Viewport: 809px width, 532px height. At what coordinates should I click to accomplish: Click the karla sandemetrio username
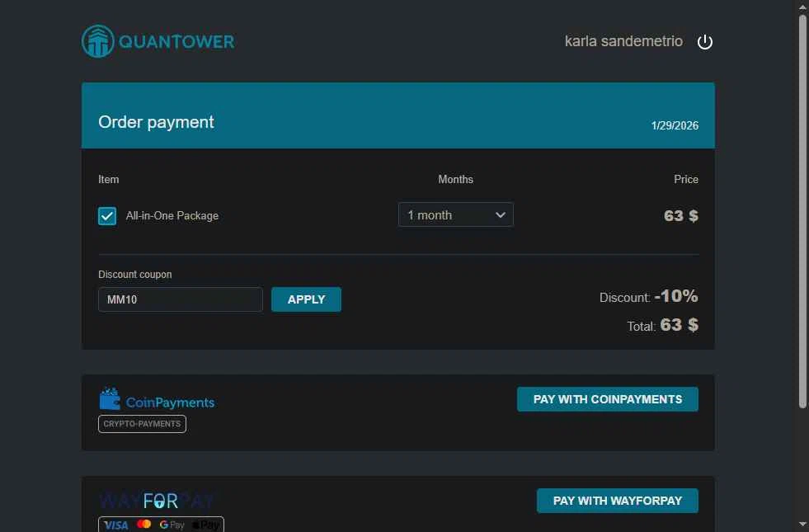(623, 41)
